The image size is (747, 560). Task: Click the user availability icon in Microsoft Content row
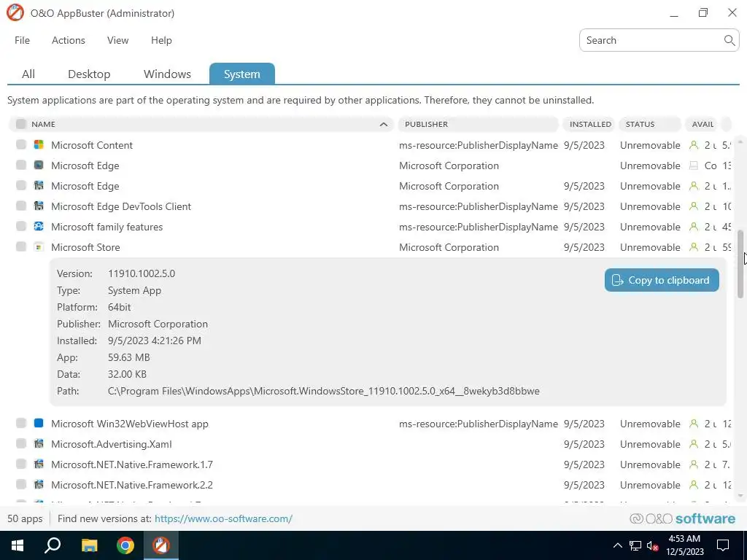point(694,145)
